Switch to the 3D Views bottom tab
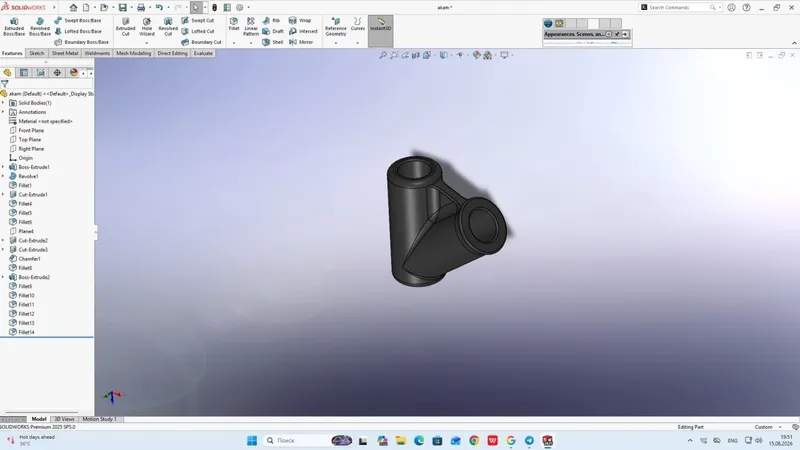 pos(64,419)
